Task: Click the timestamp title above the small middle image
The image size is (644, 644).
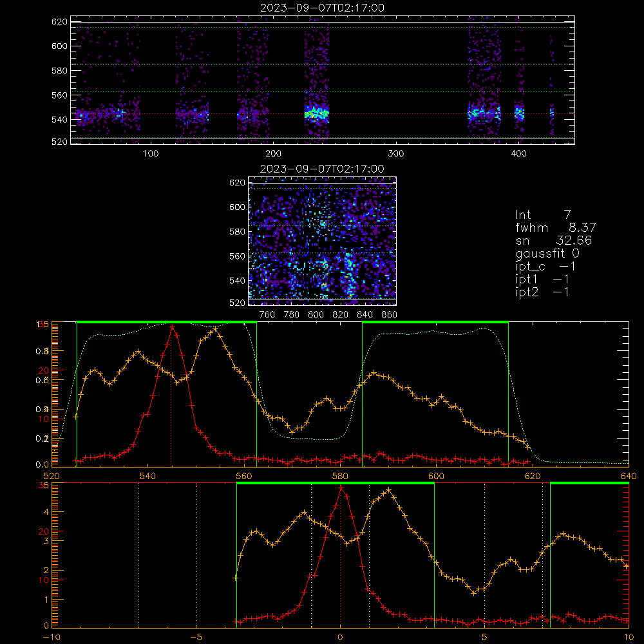Action: pos(323,168)
